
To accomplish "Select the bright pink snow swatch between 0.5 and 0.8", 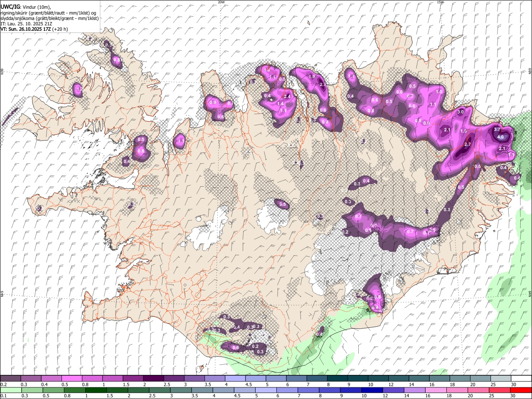I will tap(71, 379).
